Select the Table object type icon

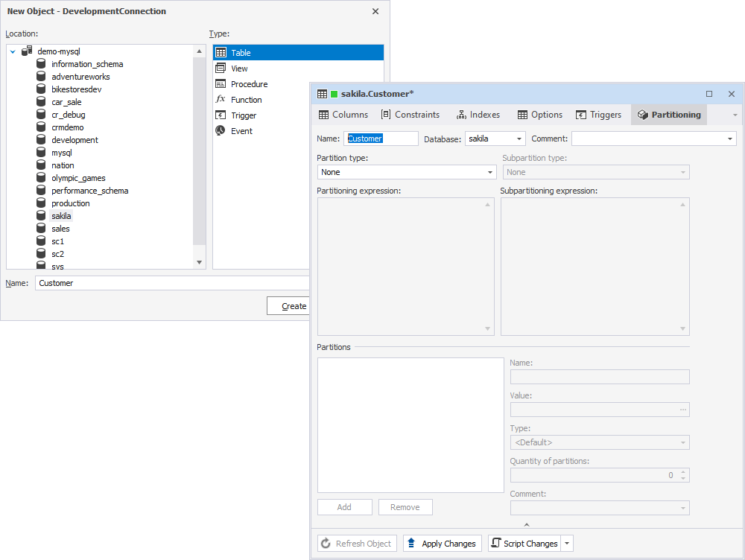(221, 52)
